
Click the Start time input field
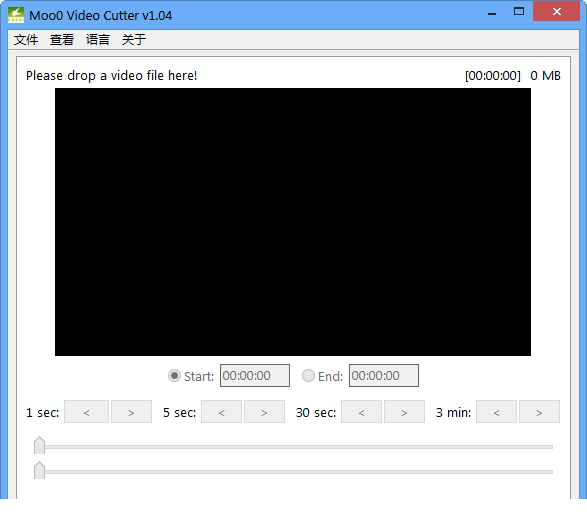coord(255,375)
